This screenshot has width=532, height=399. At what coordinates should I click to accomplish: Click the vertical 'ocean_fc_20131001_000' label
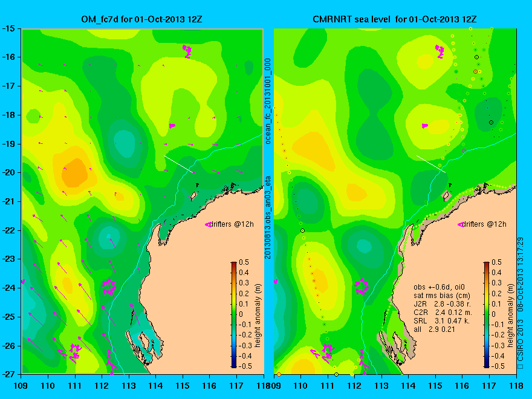pos(268,101)
